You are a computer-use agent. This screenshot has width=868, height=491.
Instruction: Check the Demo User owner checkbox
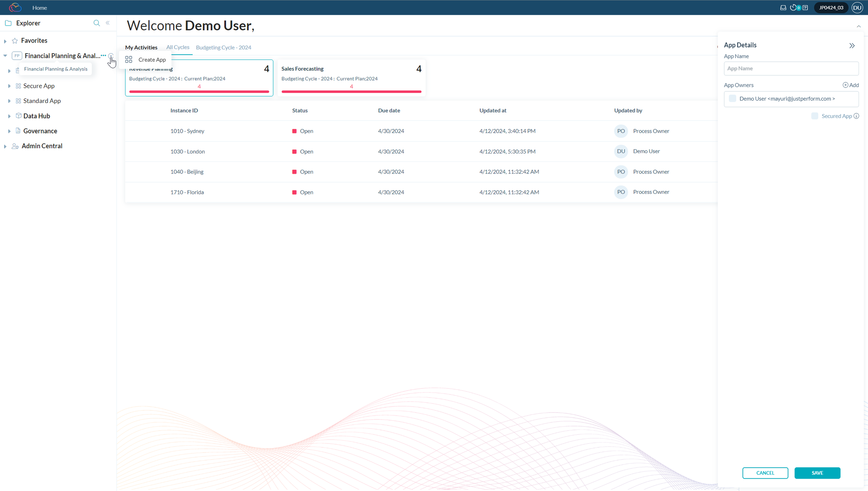[x=732, y=98]
